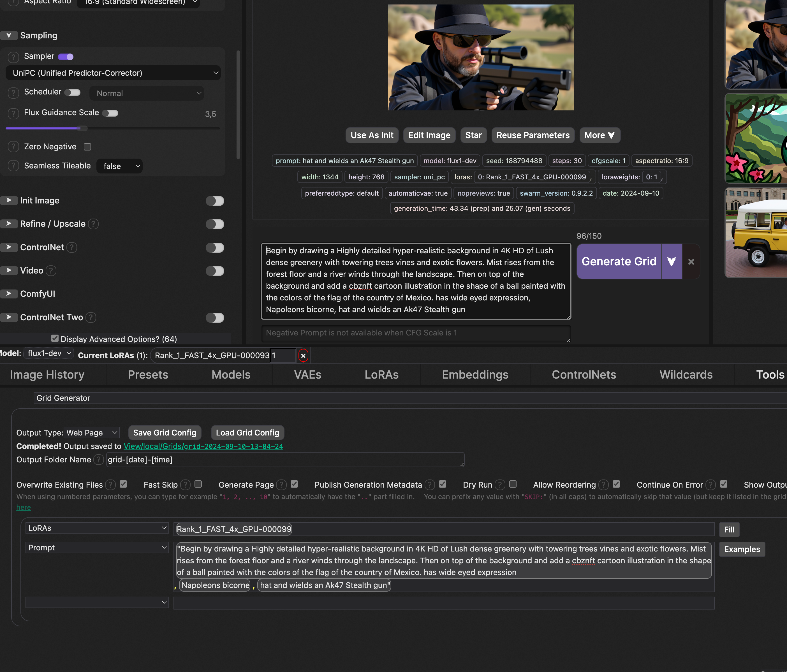Check the Fast Skip checkbox
Image resolution: width=787 pixels, height=672 pixels.
pos(198,484)
